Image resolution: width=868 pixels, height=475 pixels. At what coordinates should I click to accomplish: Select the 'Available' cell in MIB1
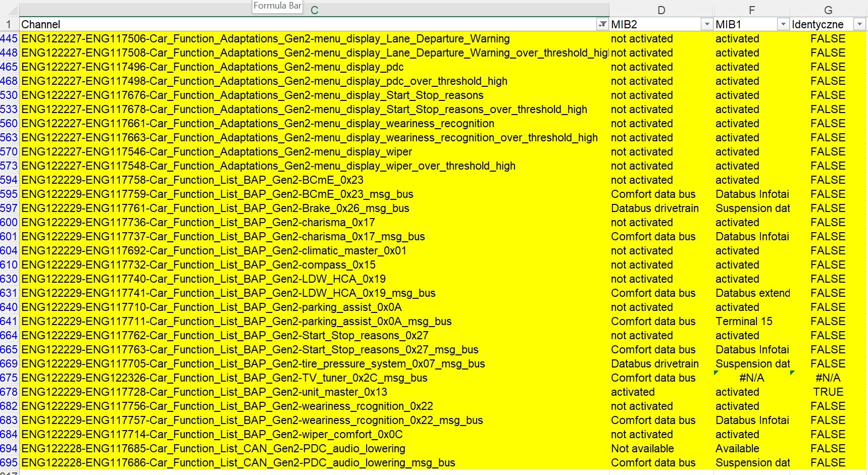[x=737, y=449]
